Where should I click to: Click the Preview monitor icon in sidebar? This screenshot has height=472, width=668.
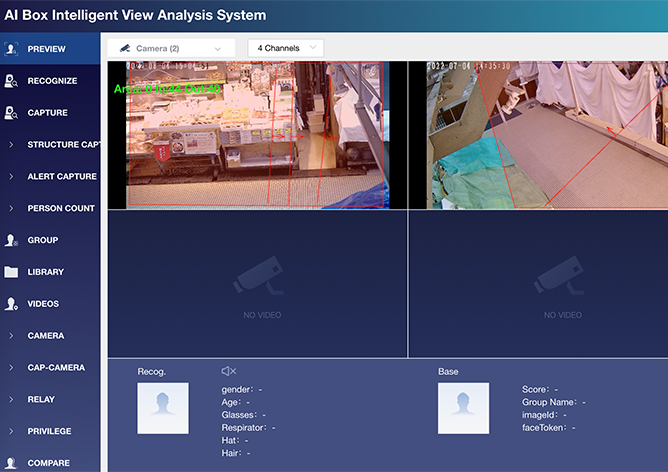11,49
